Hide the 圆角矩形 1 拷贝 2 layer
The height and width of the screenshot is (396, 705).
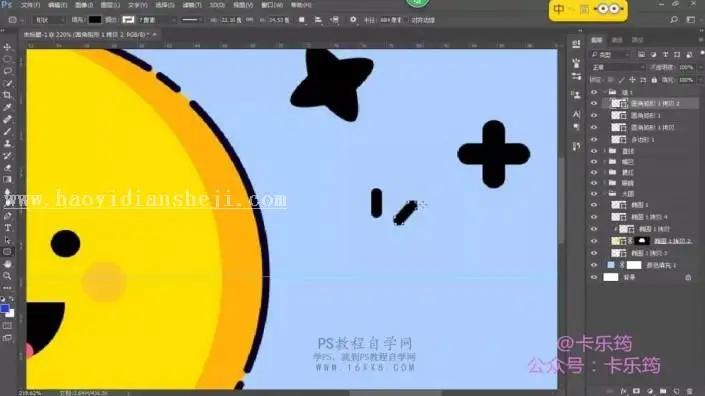(594, 103)
